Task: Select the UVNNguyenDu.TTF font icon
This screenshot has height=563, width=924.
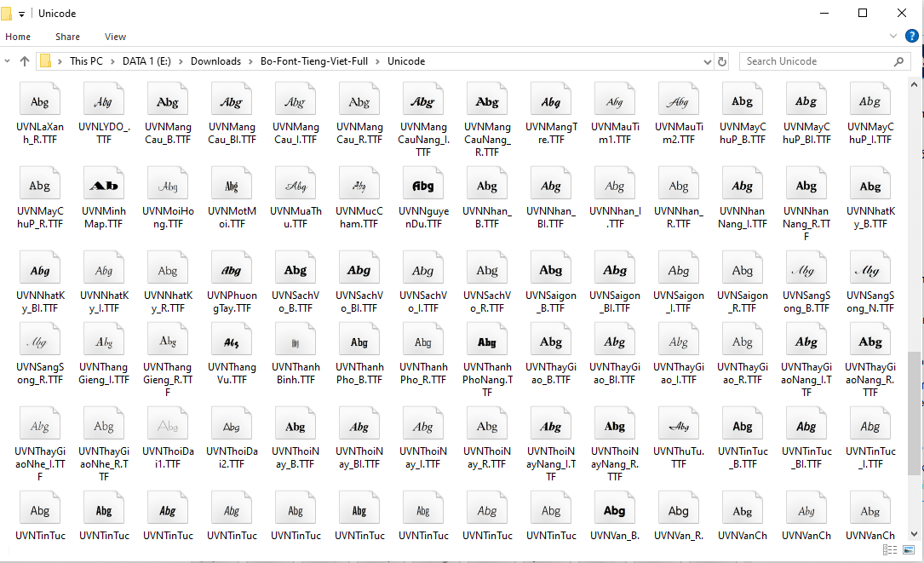Action: (x=422, y=187)
